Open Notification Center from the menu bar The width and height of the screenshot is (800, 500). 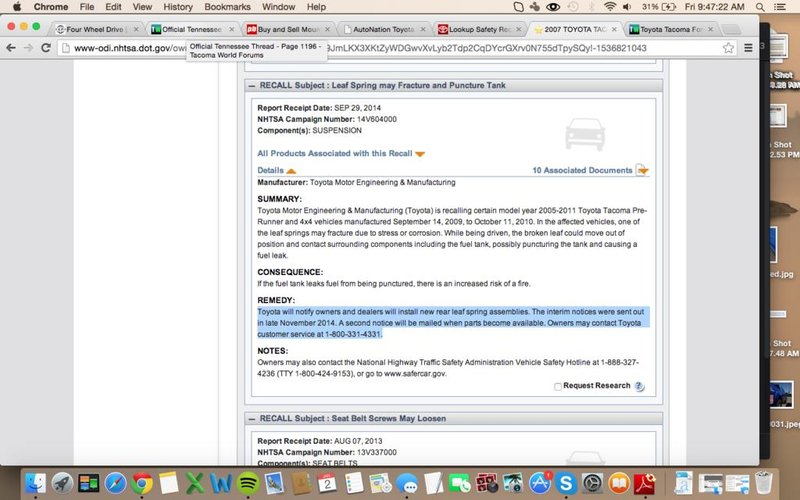point(780,7)
